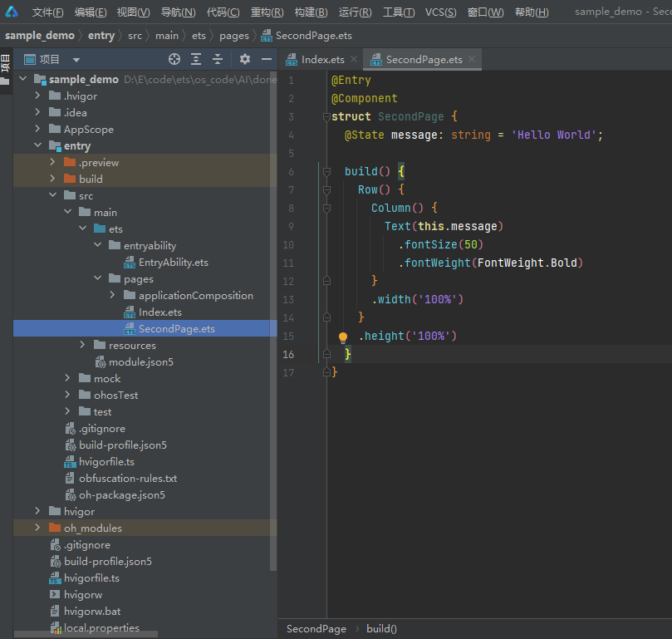The width and height of the screenshot is (672, 639).
Task: Click the locate current file crosshair icon
Action: pyautogui.click(x=174, y=59)
